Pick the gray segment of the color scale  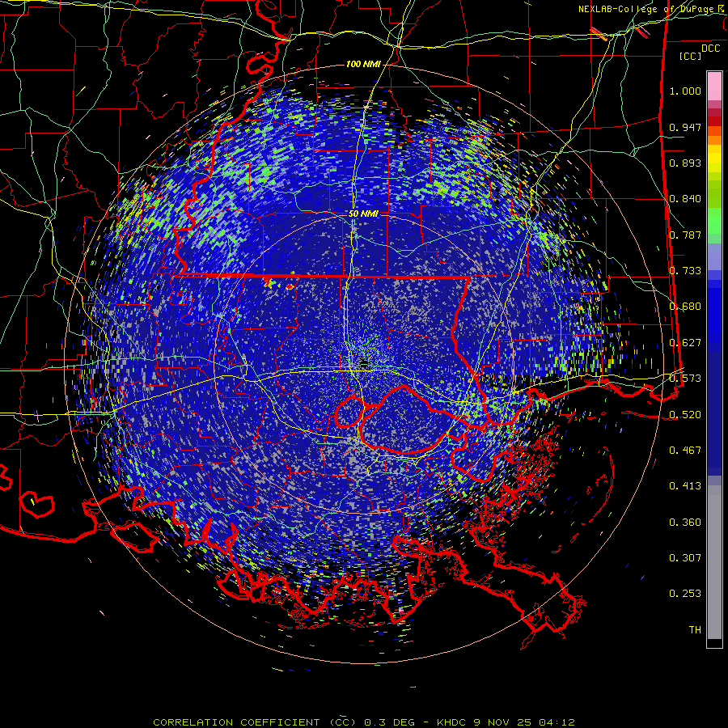pyautogui.click(x=714, y=562)
